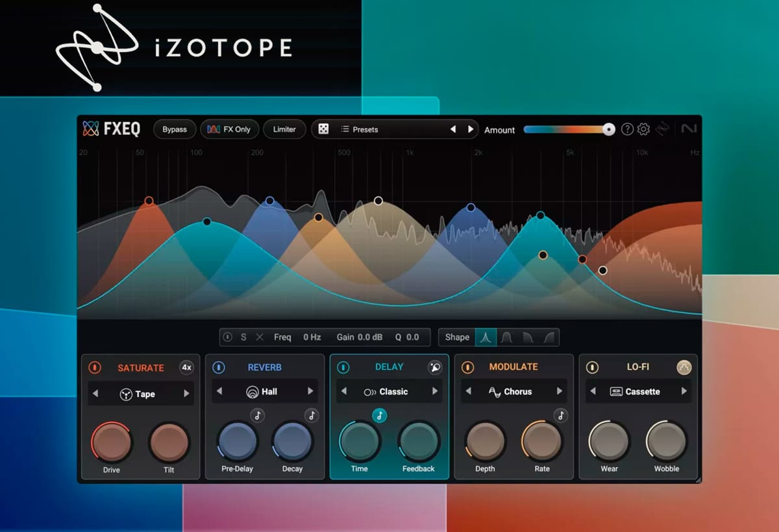Click the Chorus wave icon in Modulate
The height and width of the screenshot is (532, 779).
coord(495,392)
